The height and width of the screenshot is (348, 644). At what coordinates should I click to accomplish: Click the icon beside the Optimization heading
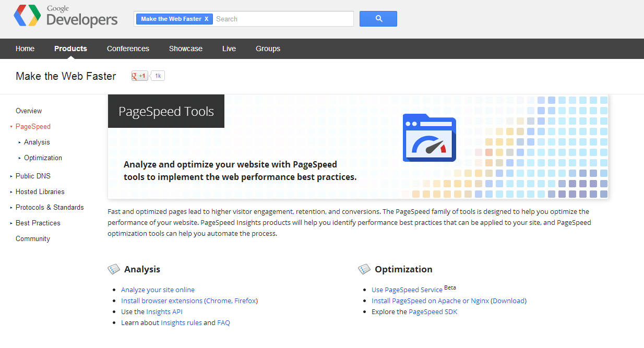(364, 269)
